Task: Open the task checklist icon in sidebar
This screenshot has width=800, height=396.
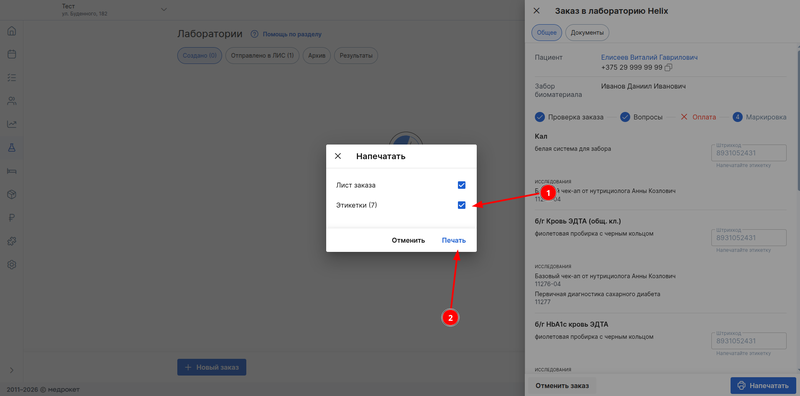Action: click(12, 78)
